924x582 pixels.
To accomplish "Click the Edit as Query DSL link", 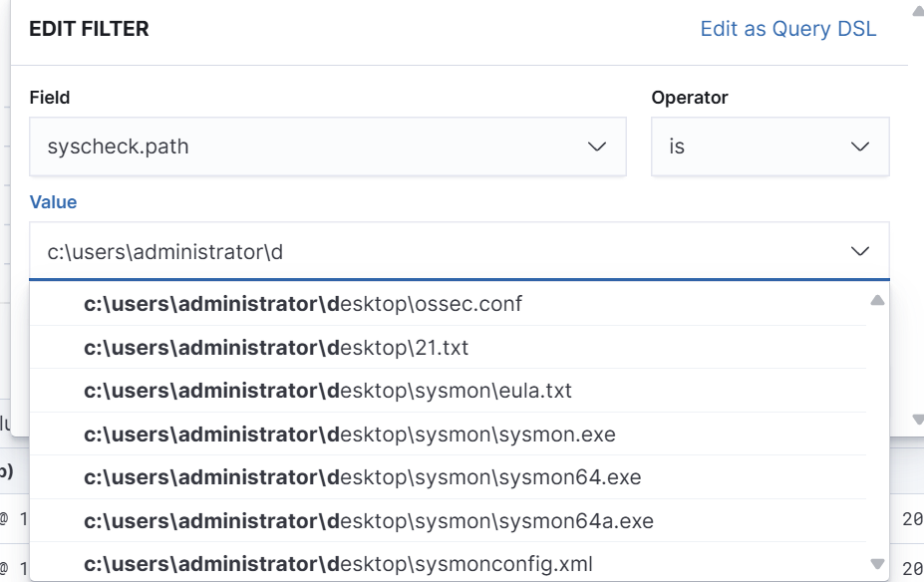I will click(x=787, y=29).
